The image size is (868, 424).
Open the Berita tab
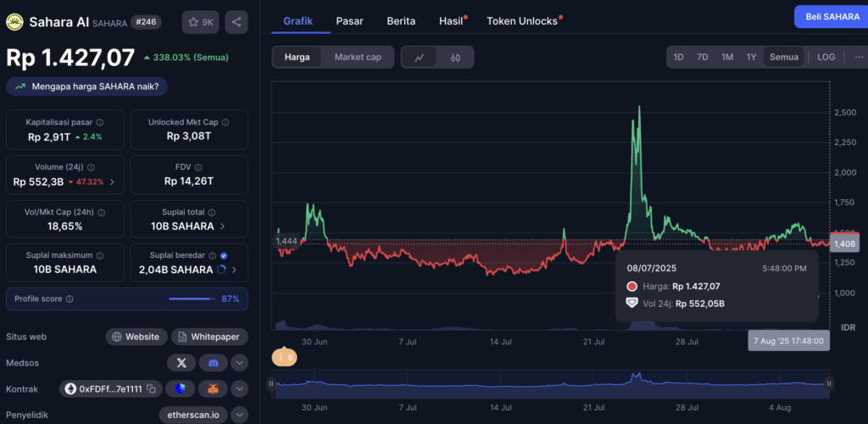tap(401, 21)
